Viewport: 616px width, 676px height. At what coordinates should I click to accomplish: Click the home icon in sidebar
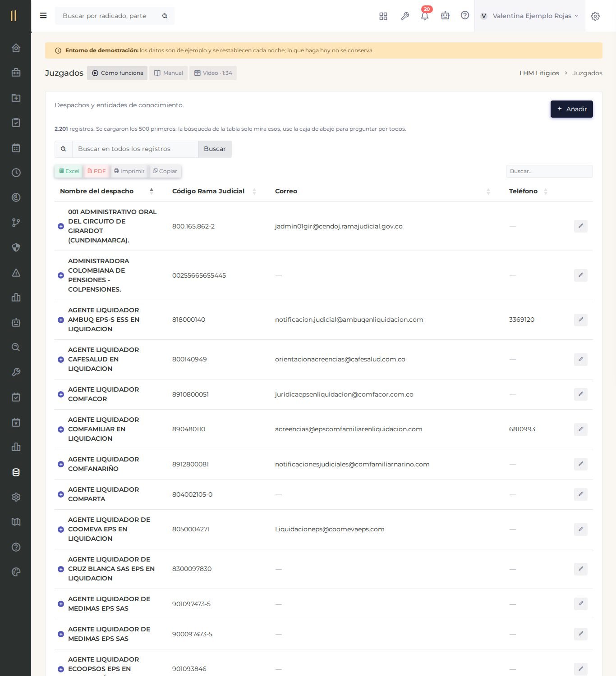16,48
